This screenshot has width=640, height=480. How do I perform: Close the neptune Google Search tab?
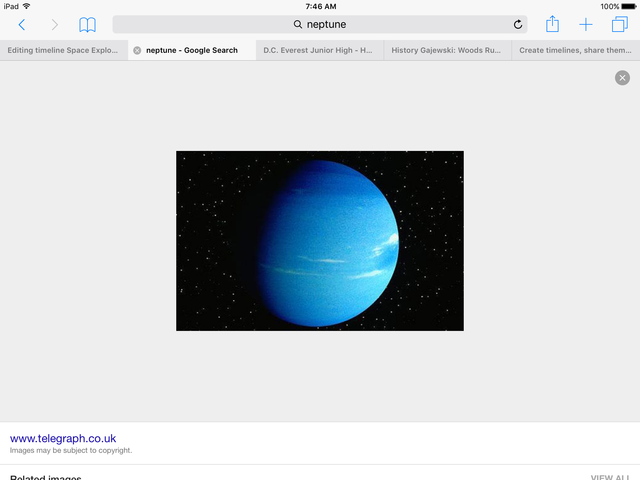[x=138, y=50]
